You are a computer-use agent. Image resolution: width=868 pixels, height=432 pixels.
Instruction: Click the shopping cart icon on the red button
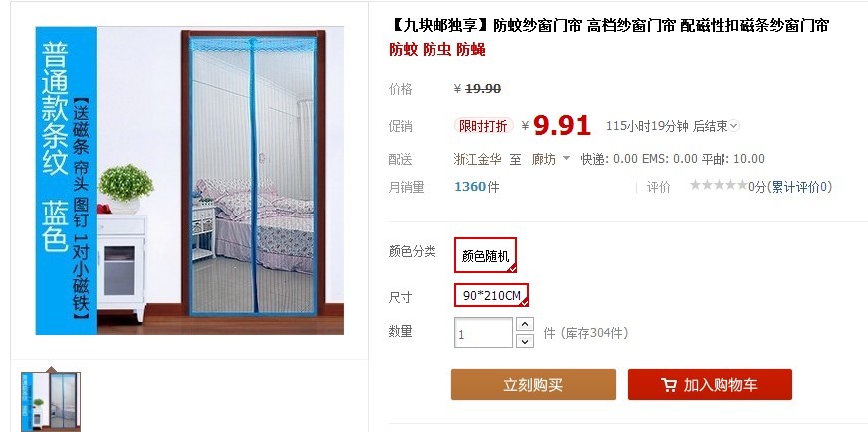[669, 385]
